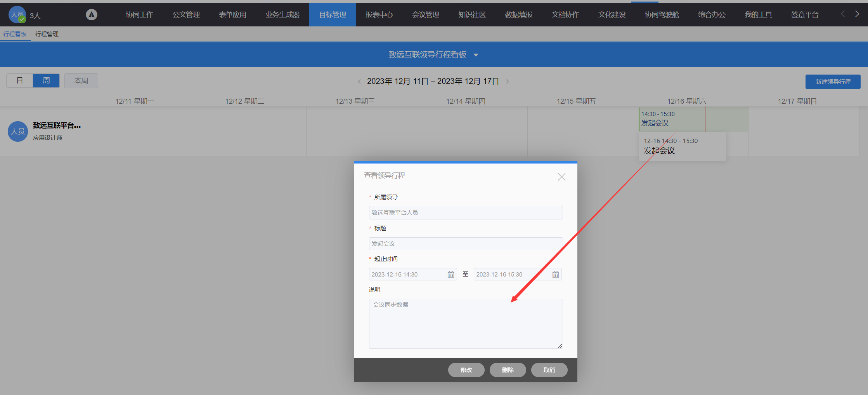Open the 数据填报 menu
The height and width of the screenshot is (395, 868).
point(519,15)
